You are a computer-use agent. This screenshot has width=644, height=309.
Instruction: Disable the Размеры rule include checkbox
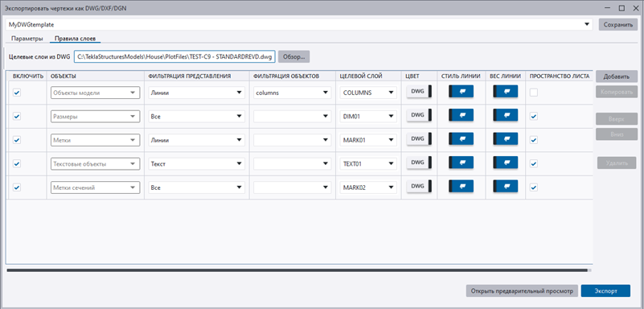click(17, 117)
